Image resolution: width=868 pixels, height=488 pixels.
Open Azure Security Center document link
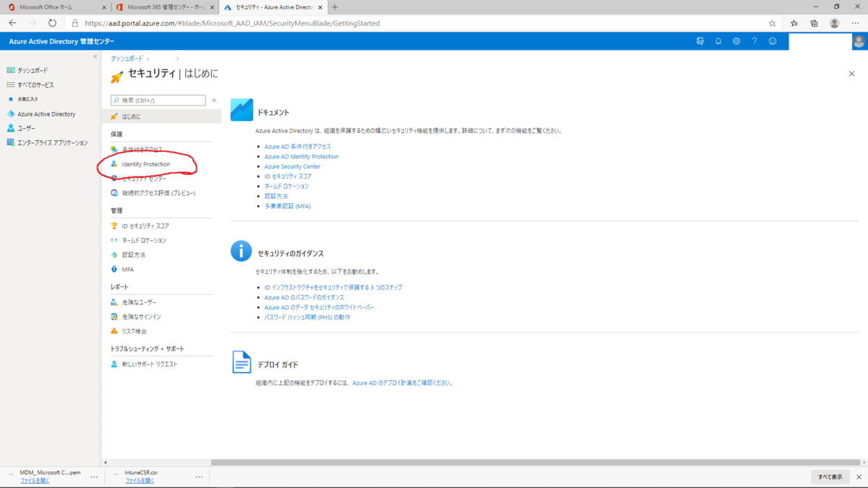click(292, 166)
